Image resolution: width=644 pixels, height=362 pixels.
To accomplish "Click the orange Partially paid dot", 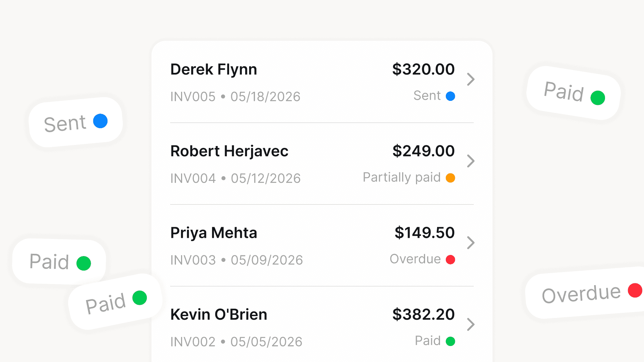I will coord(451,178).
